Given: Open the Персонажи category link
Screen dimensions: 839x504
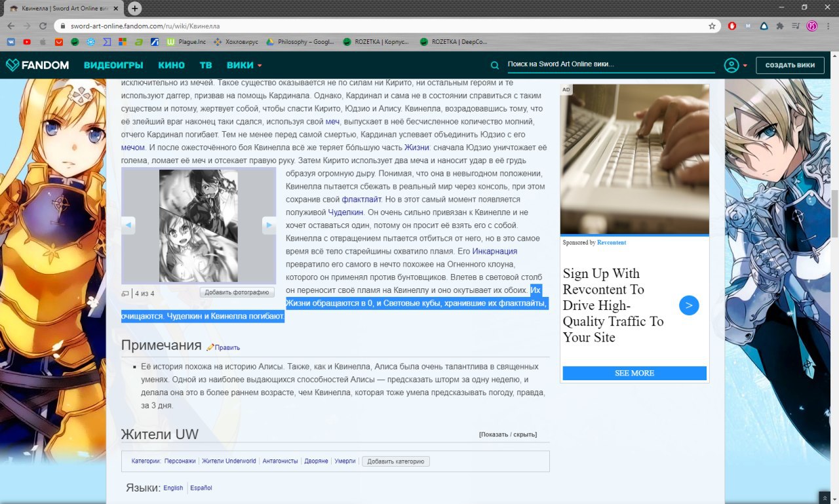Looking at the screenshot, I should tap(180, 461).
